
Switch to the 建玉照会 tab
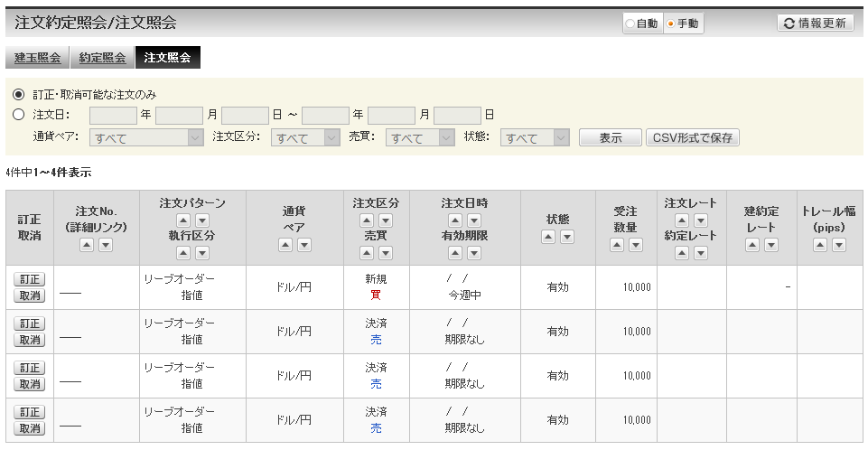click(x=37, y=58)
